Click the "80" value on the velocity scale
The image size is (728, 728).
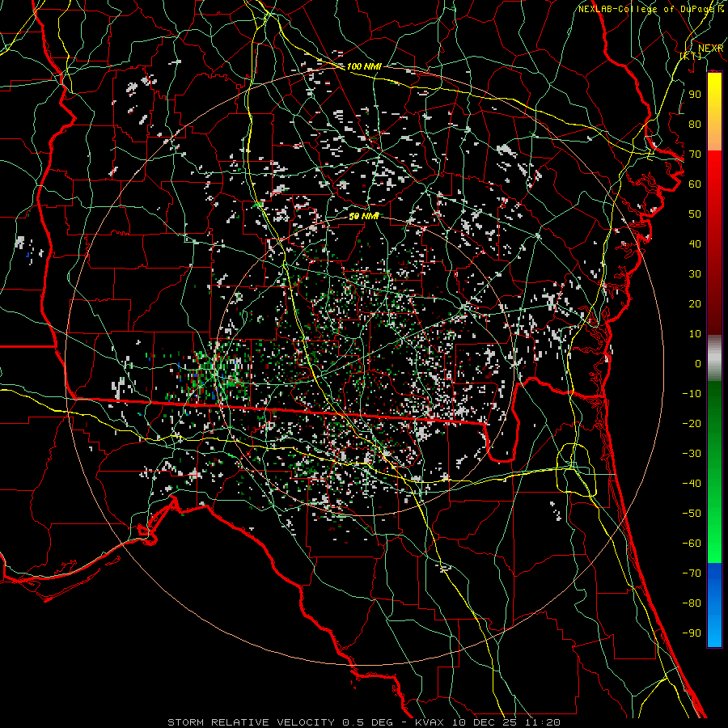click(x=695, y=125)
